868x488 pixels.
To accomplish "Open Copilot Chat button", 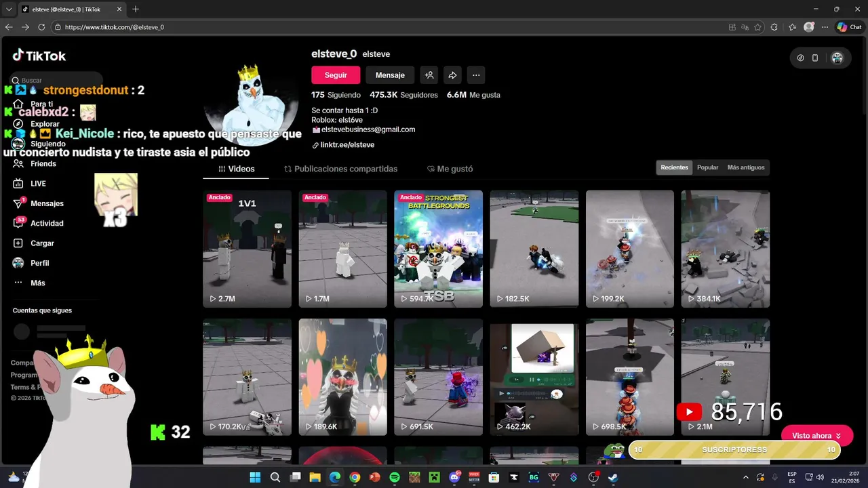I will point(849,27).
